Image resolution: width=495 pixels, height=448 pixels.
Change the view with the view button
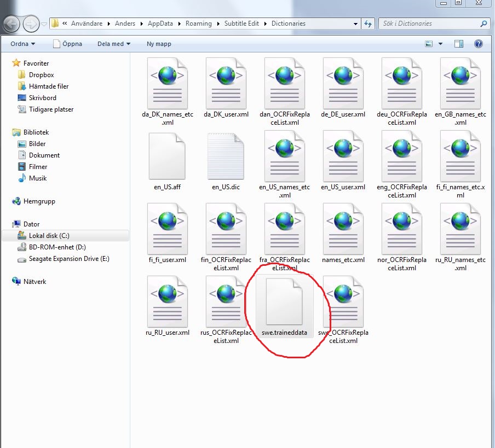[429, 44]
